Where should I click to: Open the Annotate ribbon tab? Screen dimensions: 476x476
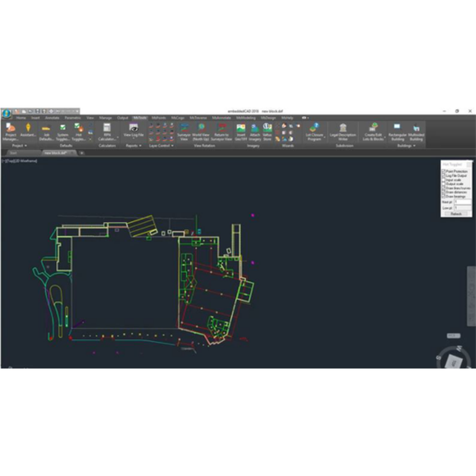click(52, 118)
